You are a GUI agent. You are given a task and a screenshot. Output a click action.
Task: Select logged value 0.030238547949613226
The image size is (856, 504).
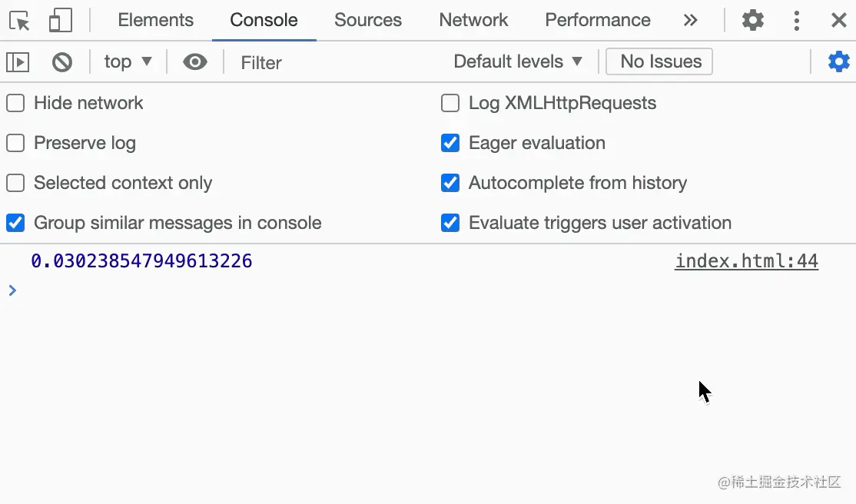pos(141,261)
